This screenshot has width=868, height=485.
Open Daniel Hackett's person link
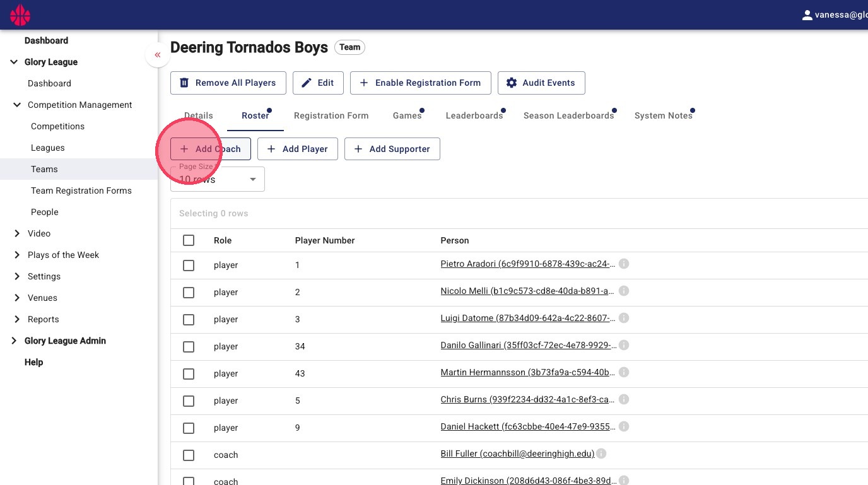click(528, 426)
